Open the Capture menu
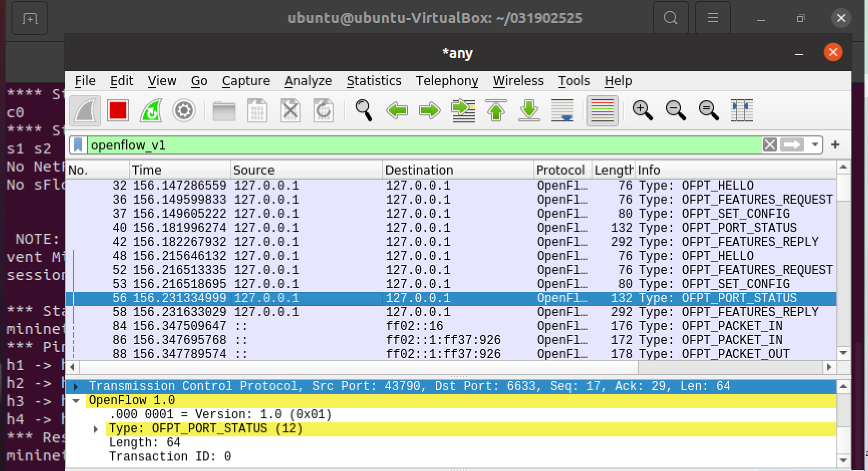Image resolution: width=868 pixels, height=471 pixels. click(246, 81)
